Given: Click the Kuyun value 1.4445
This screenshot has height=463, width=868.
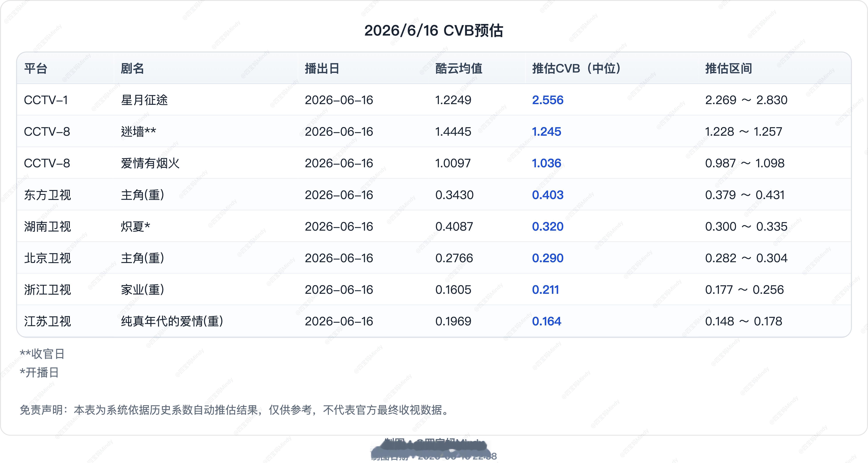Looking at the screenshot, I should pyautogui.click(x=453, y=132).
